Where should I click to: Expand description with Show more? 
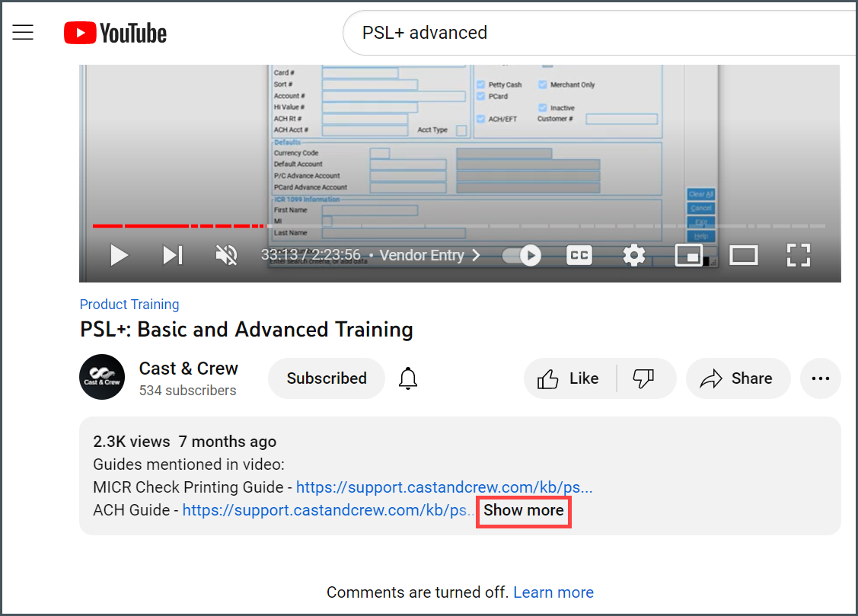(524, 510)
